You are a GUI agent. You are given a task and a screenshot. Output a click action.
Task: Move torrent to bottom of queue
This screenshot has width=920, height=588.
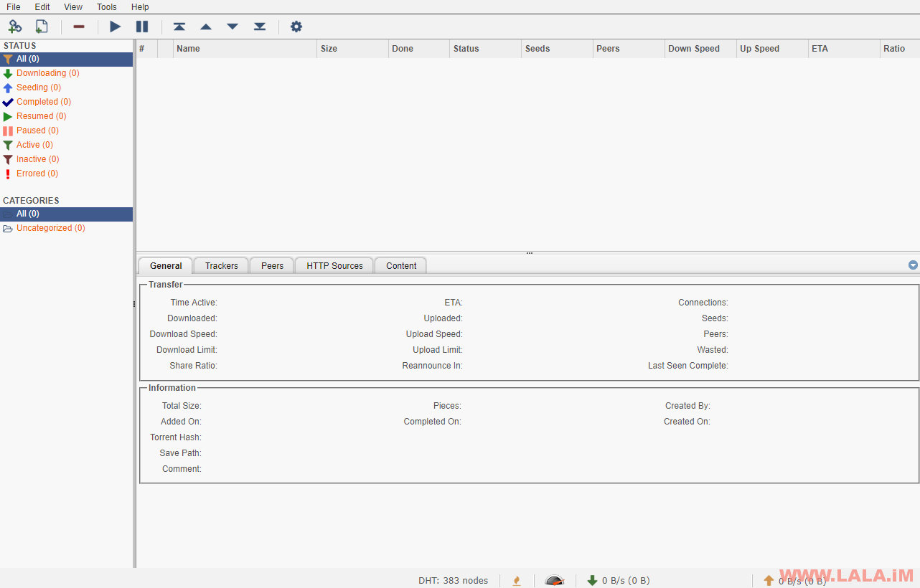tap(260, 27)
